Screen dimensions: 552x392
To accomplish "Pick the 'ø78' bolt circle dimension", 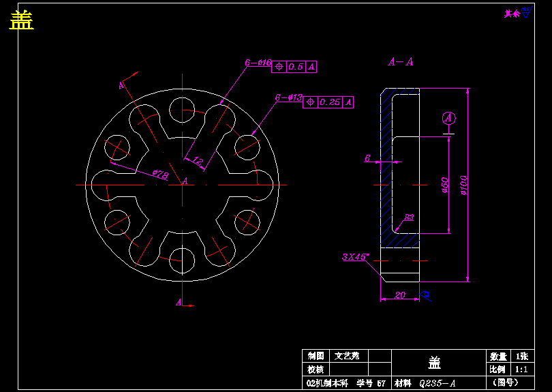I will pyautogui.click(x=161, y=173).
